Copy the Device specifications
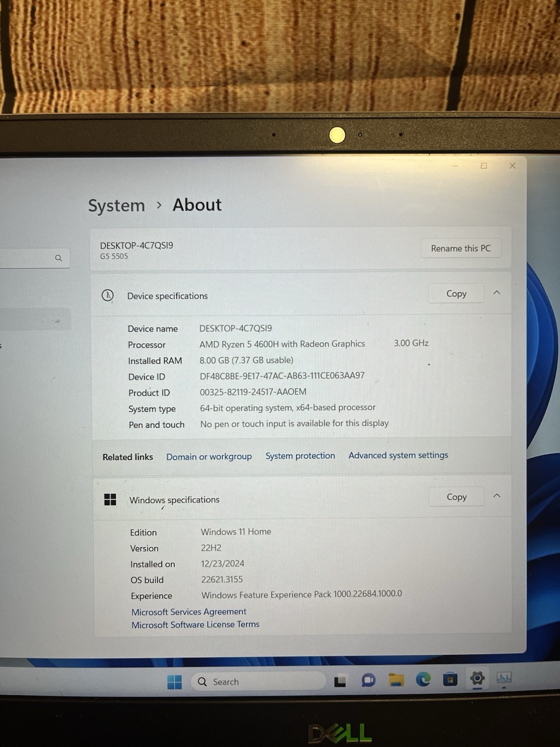This screenshot has width=560, height=747. [x=456, y=294]
